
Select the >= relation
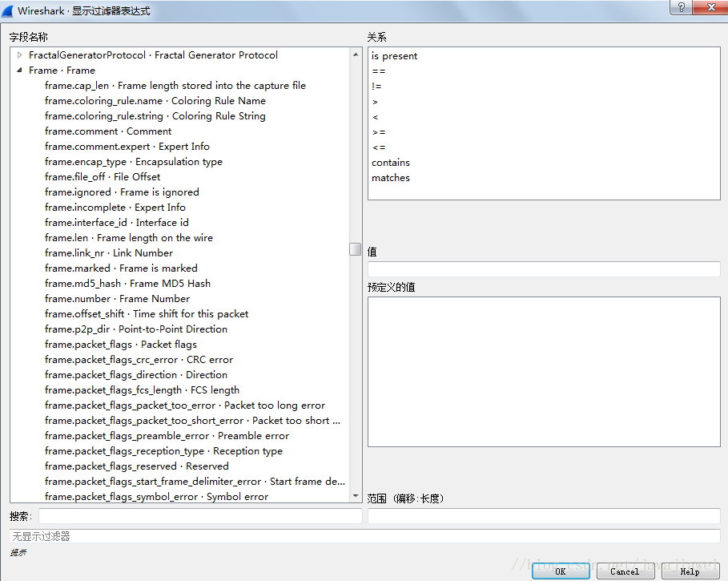(378, 132)
